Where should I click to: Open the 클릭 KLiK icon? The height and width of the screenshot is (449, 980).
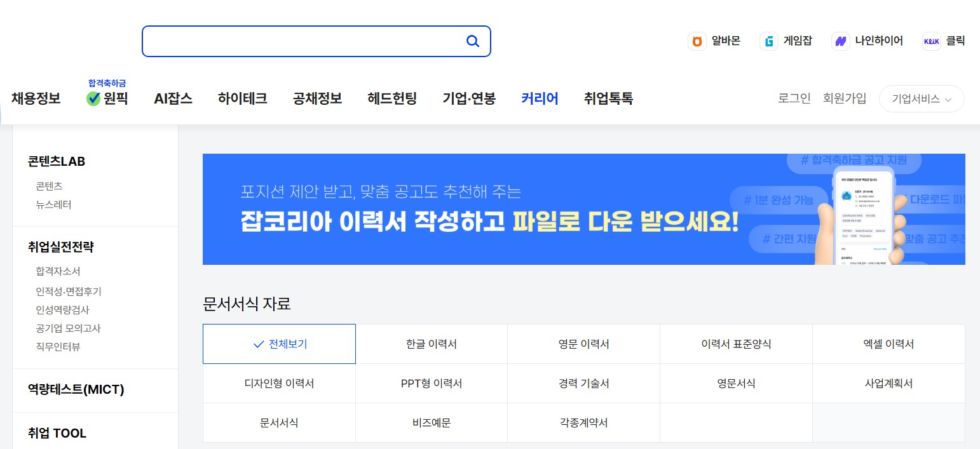(x=931, y=41)
